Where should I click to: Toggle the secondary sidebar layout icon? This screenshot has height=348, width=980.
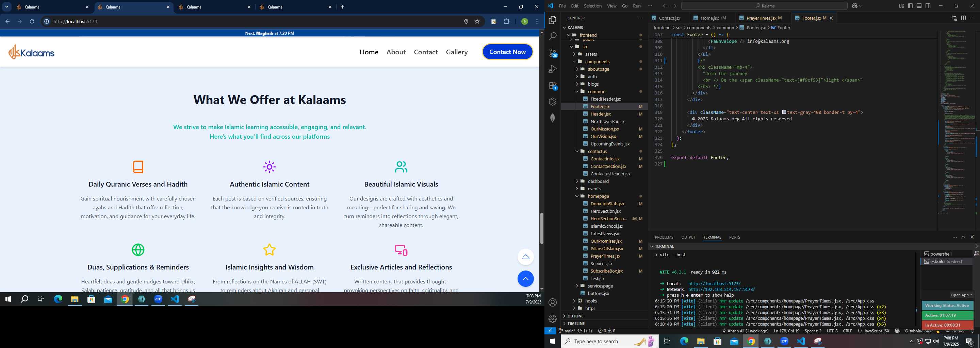click(x=928, y=6)
